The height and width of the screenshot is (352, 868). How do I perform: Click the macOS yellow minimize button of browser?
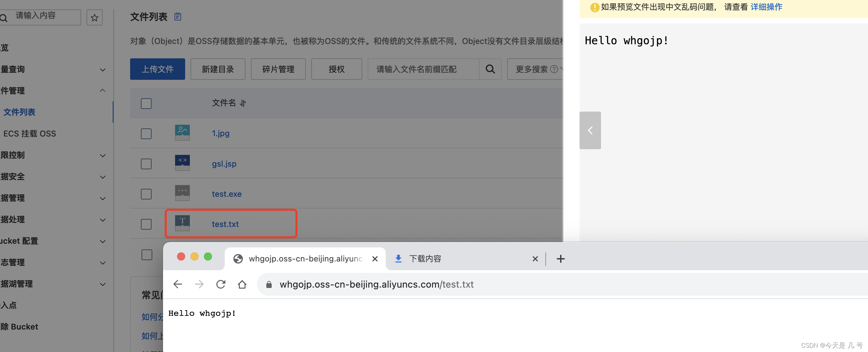tap(195, 257)
